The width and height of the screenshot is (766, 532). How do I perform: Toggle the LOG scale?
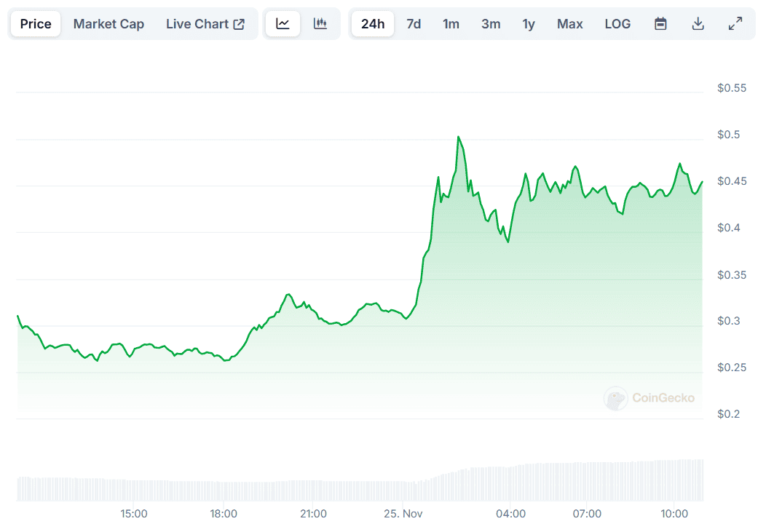617,24
